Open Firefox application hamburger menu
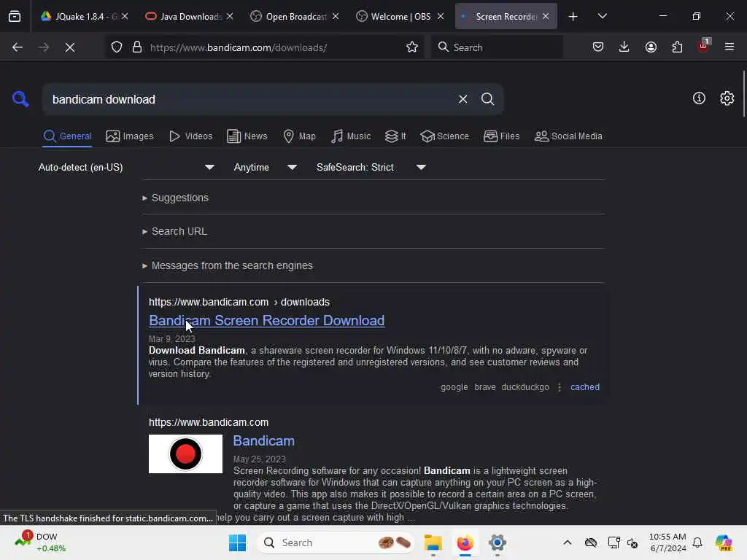 729,47
